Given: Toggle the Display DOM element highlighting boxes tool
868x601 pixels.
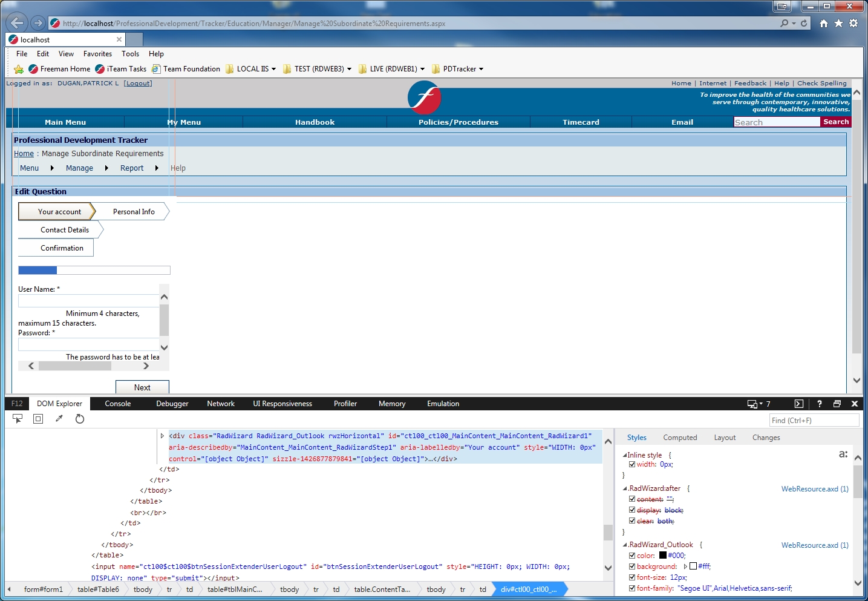Looking at the screenshot, I should [38, 419].
